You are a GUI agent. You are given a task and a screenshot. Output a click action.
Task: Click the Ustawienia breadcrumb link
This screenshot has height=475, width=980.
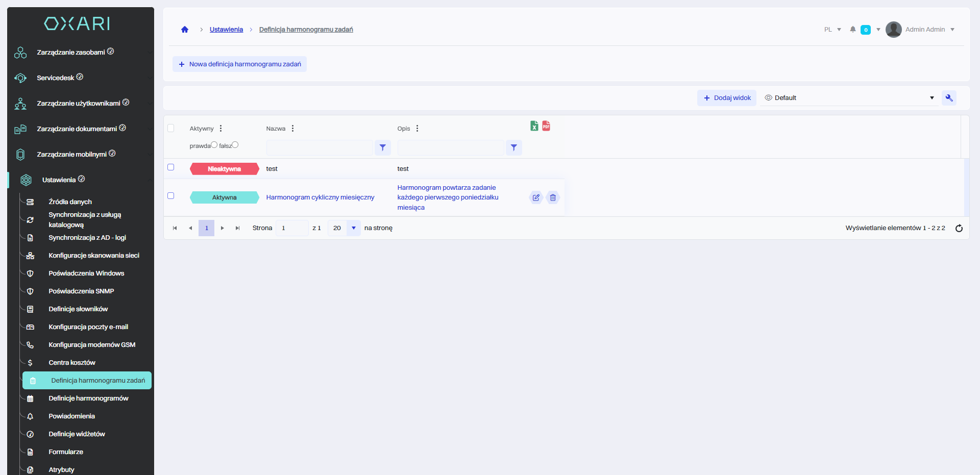(226, 30)
